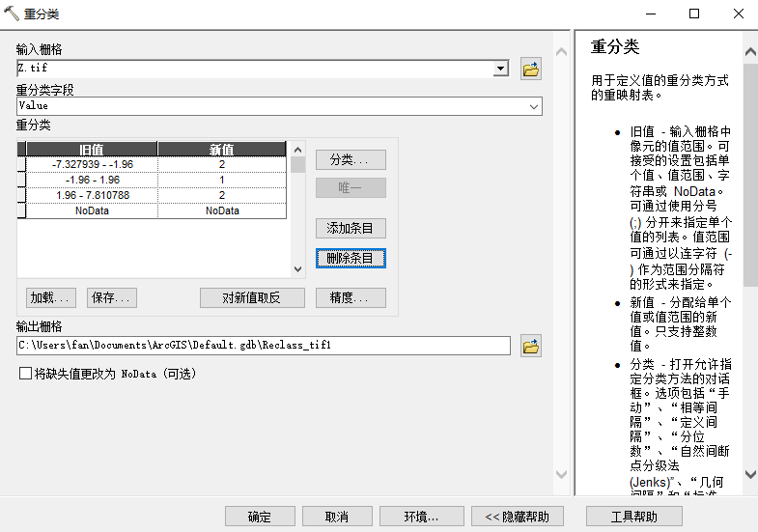The width and height of the screenshot is (758, 532).
Task: Click reclass table scroll up arrow
Action: tap(297, 150)
